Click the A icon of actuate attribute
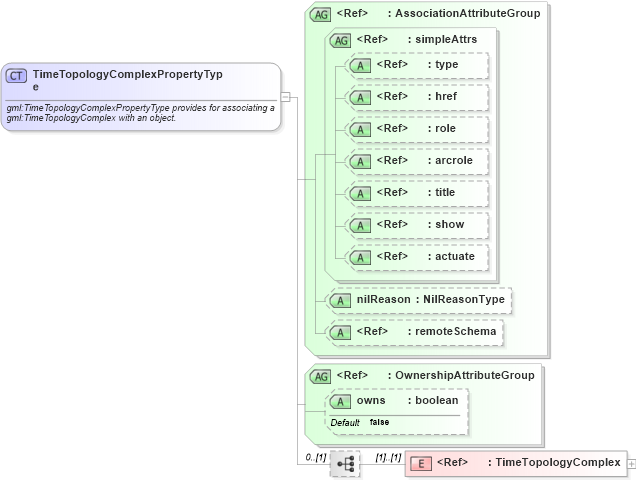636x481 pixels. pos(360,258)
